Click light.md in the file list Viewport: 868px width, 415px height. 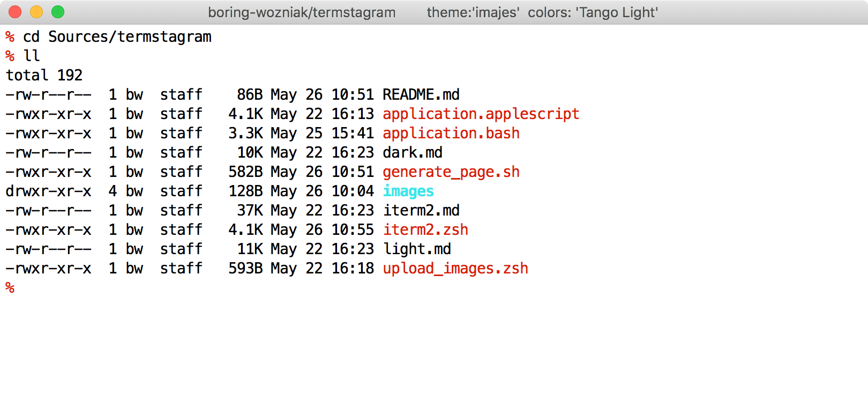(x=416, y=249)
